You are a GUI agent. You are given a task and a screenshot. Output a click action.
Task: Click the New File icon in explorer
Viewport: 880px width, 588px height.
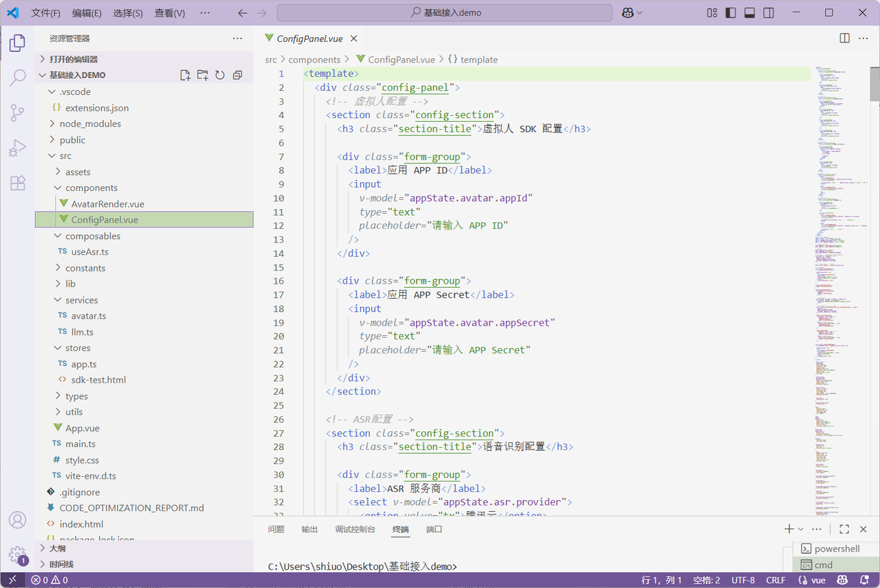pyautogui.click(x=185, y=75)
